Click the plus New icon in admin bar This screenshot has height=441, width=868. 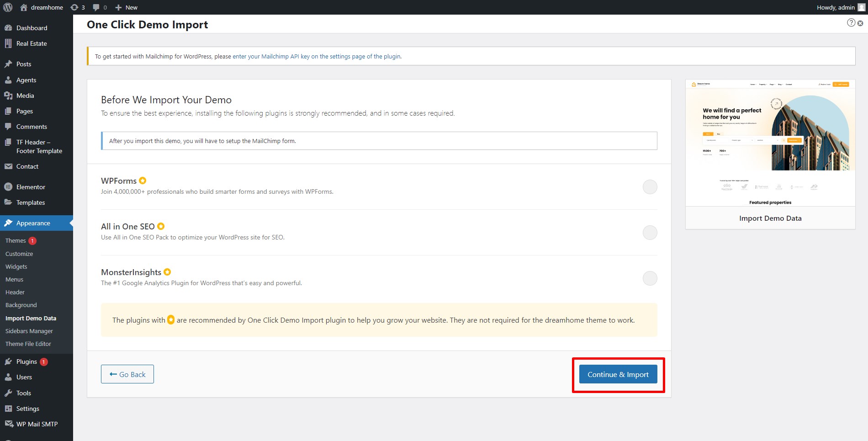click(118, 7)
